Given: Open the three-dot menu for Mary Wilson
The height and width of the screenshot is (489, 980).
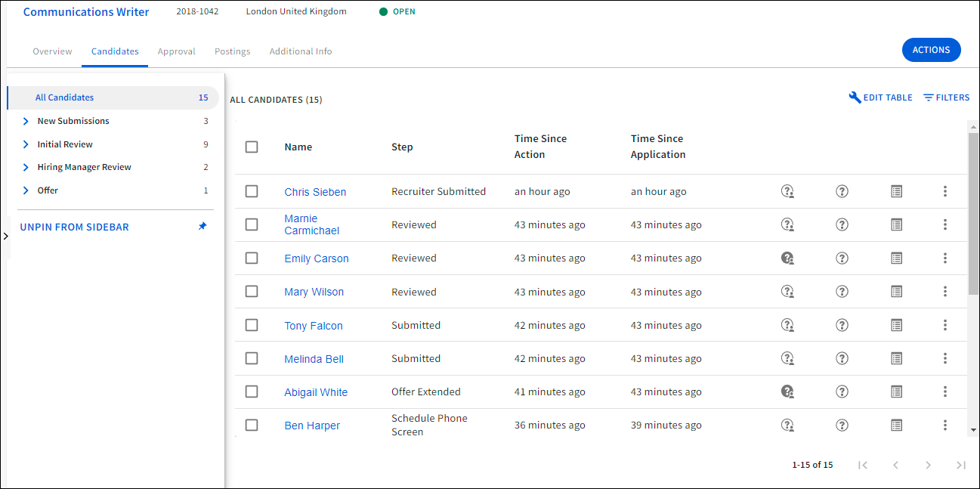Looking at the screenshot, I should (945, 291).
